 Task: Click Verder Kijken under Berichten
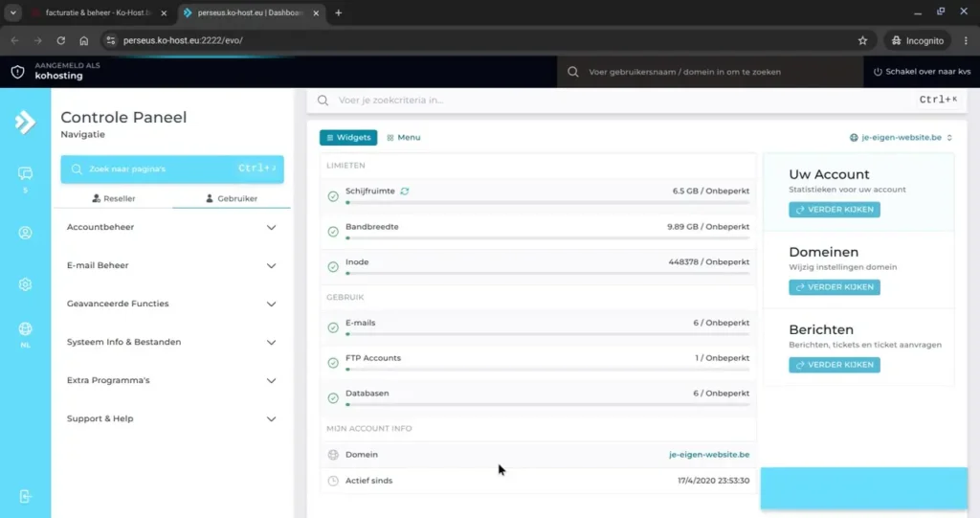(835, 365)
